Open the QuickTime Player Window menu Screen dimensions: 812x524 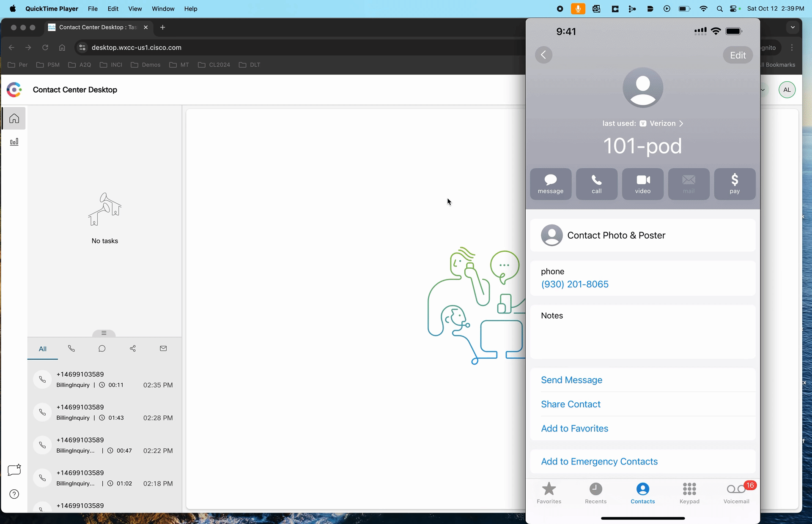coord(163,8)
